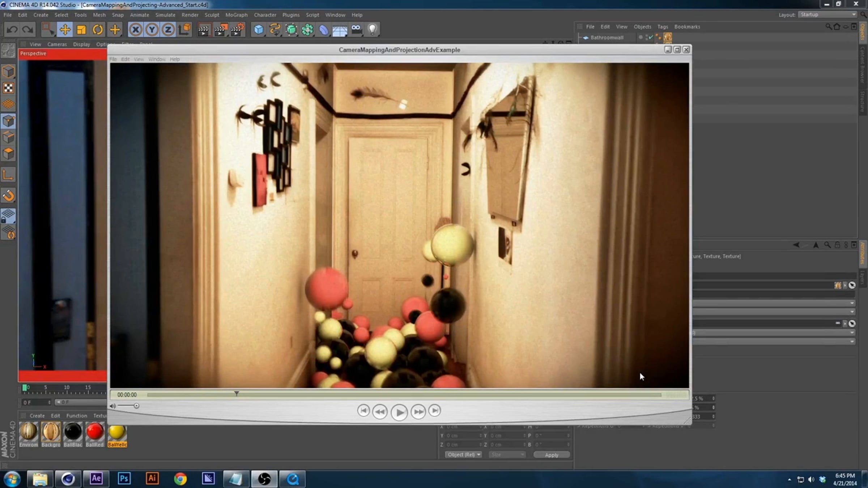Viewport: 868px width, 488px height.
Task: Switch to Texture mode checkerboard icon
Action: pyautogui.click(x=8, y=88)
